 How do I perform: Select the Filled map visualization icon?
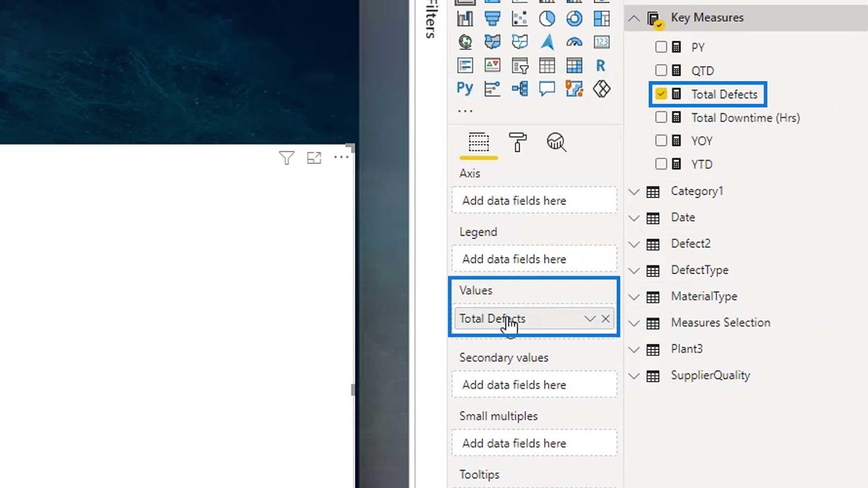coord(492,42)
